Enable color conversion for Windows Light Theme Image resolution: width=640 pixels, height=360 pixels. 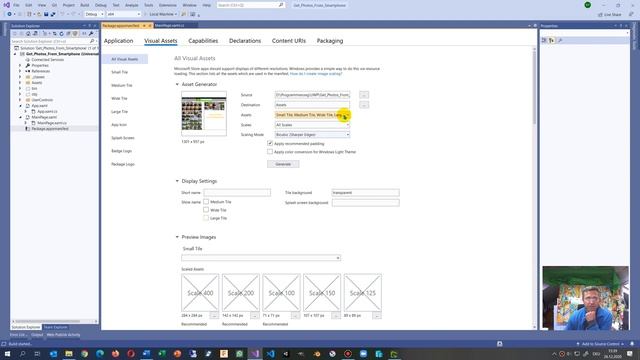(270, 152)
